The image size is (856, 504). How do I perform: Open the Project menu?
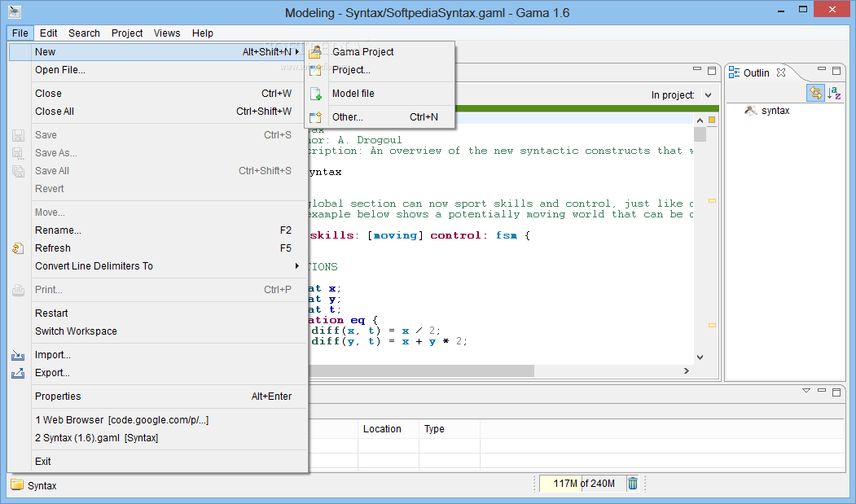click(x=127, y=33)
